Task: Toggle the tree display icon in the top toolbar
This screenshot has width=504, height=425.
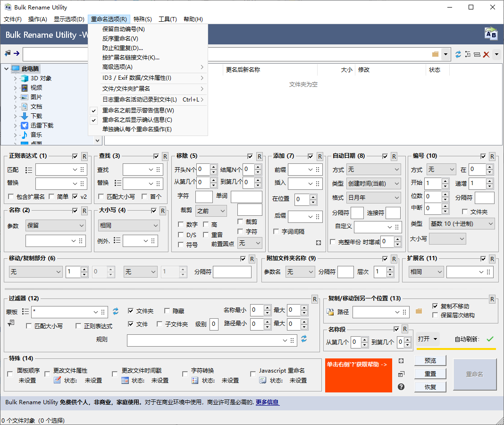Action: (x=468, y=54)
